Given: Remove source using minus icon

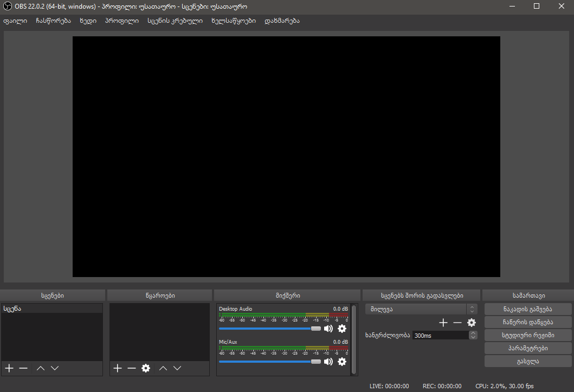Looking at the screenshot, I should pyautogui.click(x=132, y=368).
